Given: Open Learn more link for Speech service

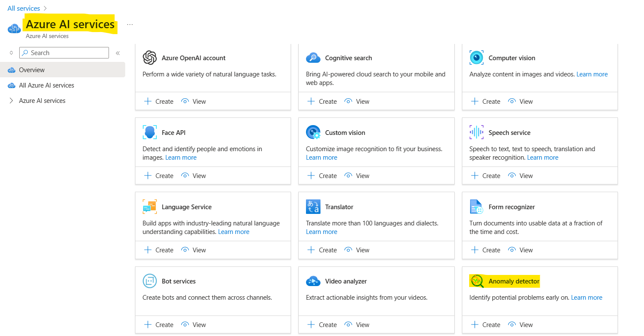Looking at the screenshot, I should (543, 158).
